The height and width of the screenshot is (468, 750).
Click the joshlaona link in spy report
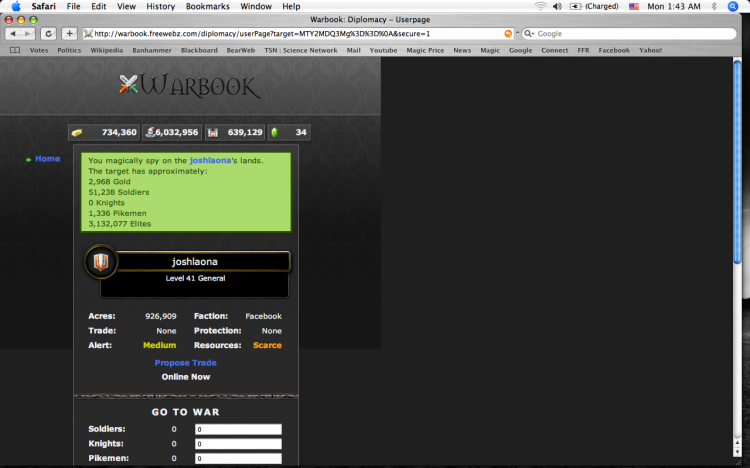(x=210, y=160)
